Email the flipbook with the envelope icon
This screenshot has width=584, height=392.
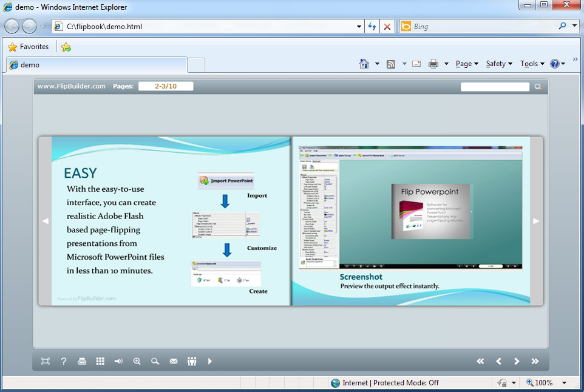(x=174, y=362)
